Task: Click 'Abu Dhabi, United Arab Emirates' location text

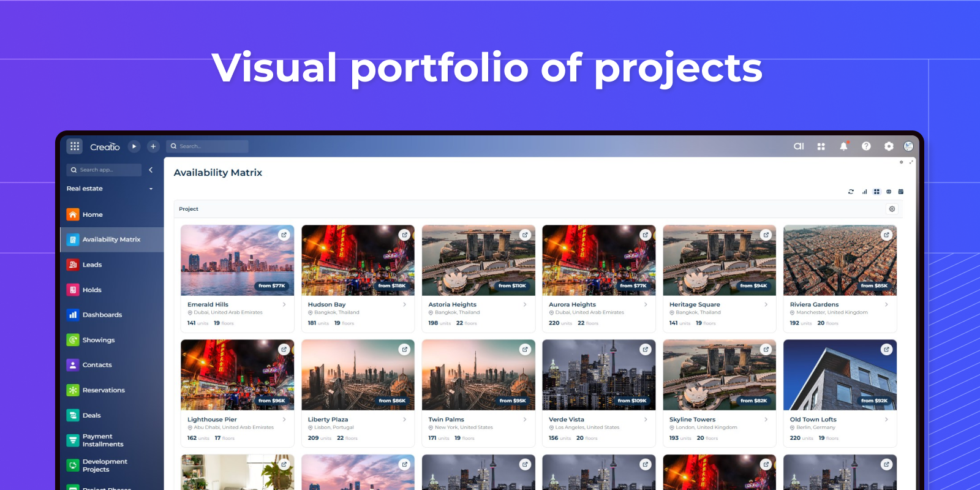Action: tap(233, 428)
